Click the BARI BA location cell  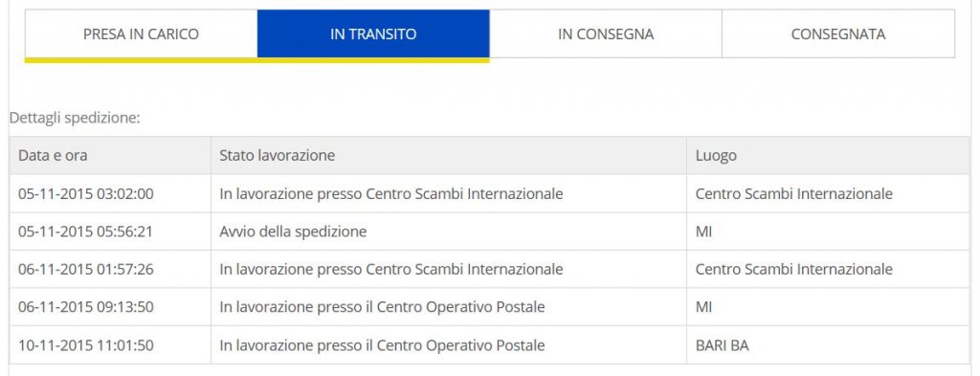[828, 344]
